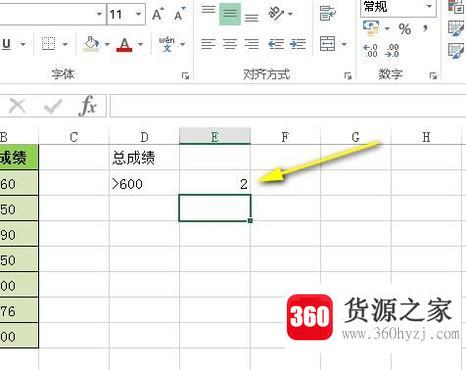
Task: Click the Format as Table icon
Action: point(457,28)
